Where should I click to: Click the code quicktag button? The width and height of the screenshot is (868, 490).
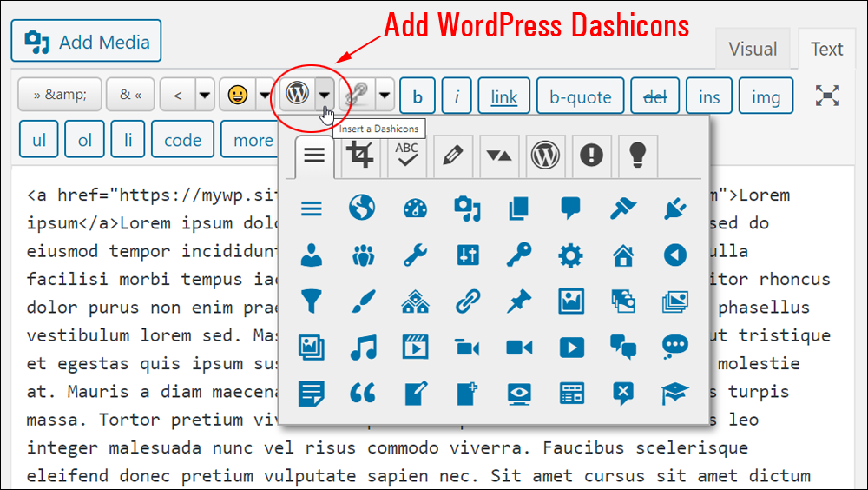coord(182,139)
